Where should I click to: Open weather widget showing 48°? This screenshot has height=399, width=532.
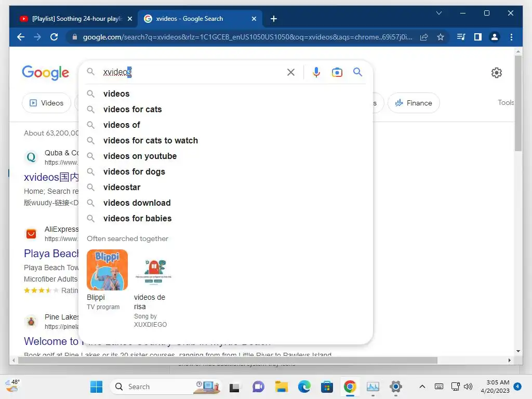coord(13,386)
